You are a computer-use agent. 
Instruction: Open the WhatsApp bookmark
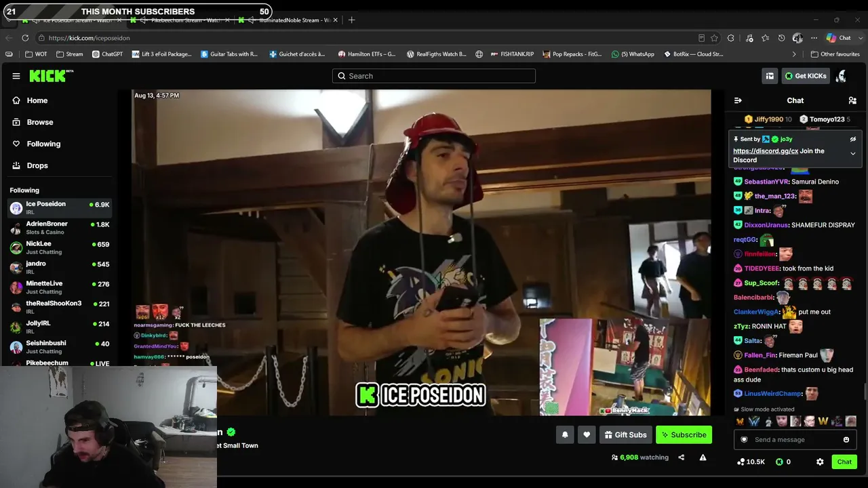633,54
